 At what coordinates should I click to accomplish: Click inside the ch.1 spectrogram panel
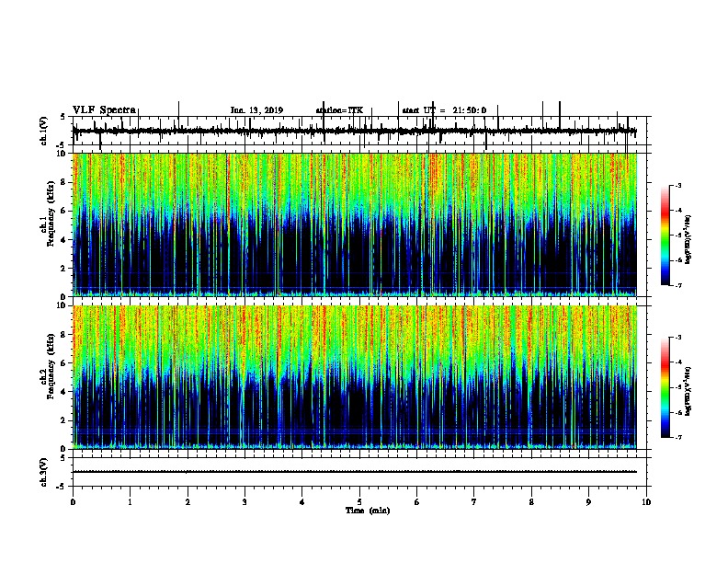pos(355,224)
